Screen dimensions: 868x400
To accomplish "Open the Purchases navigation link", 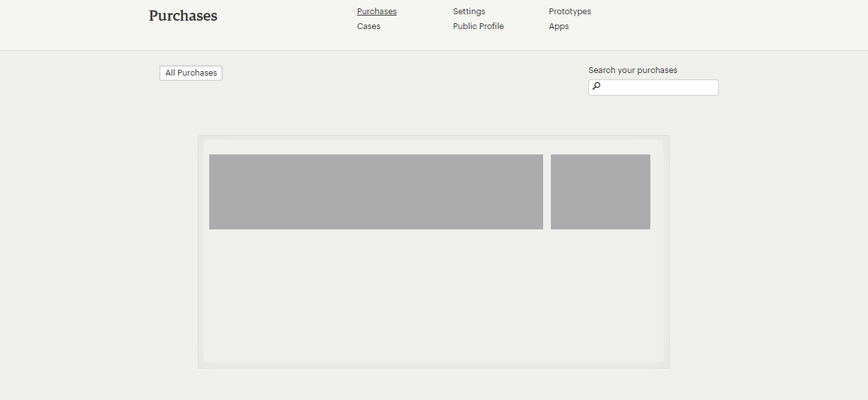I will 377,12.
